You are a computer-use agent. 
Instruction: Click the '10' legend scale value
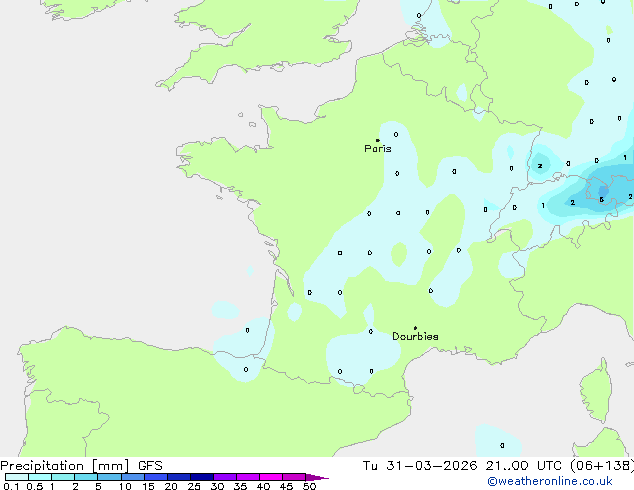coord(125,487)
